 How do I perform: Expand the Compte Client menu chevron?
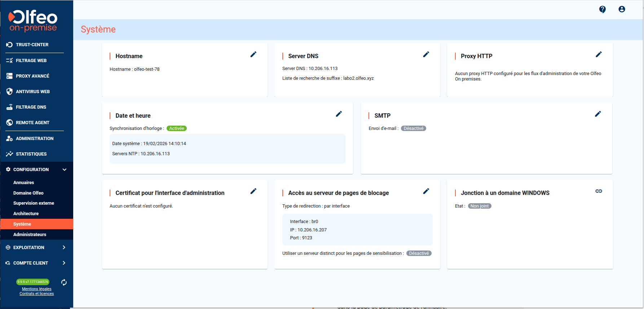click(x=64, y=263)
